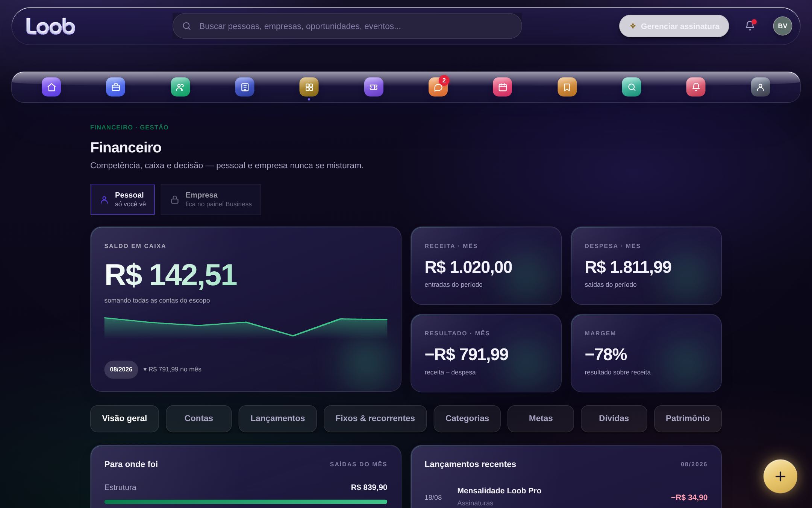Screen dimensions: 812x508
Task: Click the 08/2026 period pill
Action: click(121, 370)
